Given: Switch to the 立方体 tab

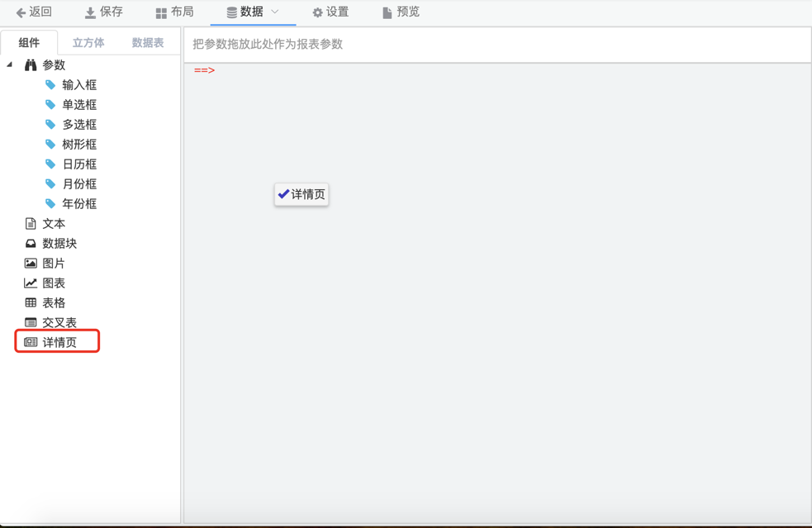Looking at the screenshot, I should click(88, 42).
